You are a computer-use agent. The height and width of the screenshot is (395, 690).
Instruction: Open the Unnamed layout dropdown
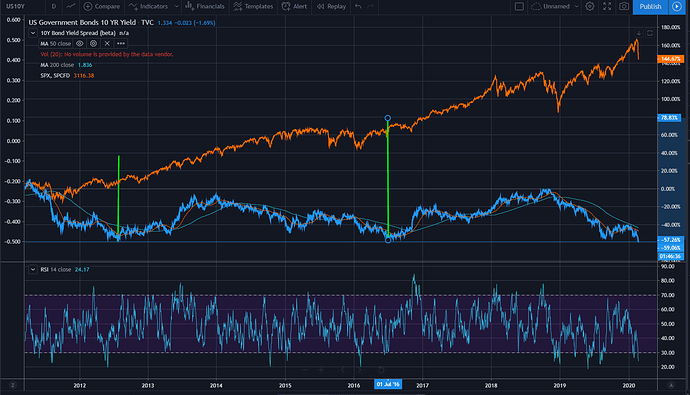tap(555, 6)
